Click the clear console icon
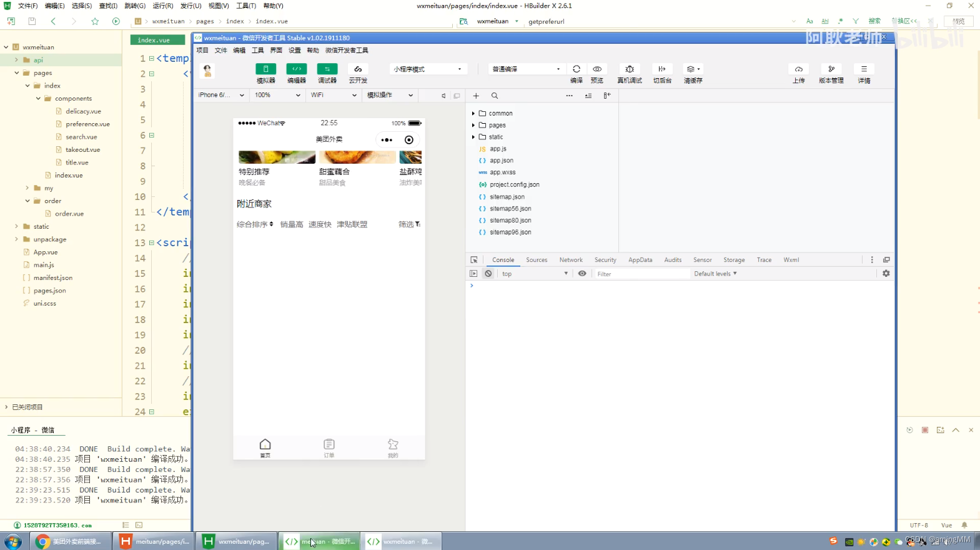This screenshot has width=980, height=550. tap(488, 274)
